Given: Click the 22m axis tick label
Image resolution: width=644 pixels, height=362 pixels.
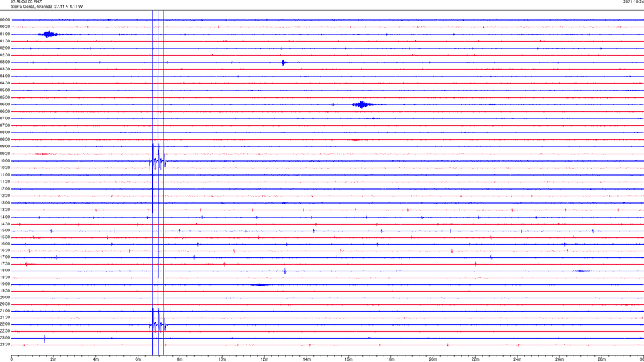Looking at the screenshot, I should coord(475,359).
